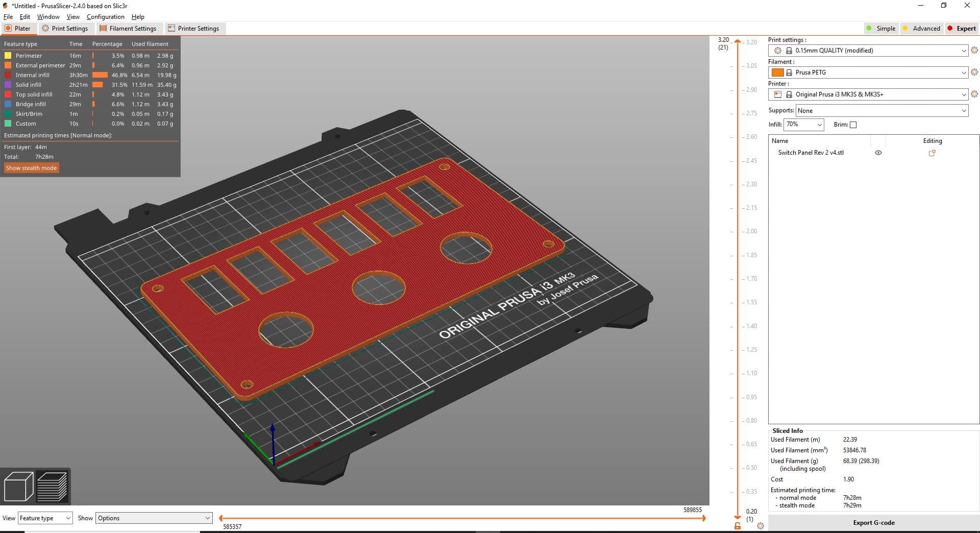Open the File menu
The height and width of the screenshot is (533, 980).
tap(8, 17)
